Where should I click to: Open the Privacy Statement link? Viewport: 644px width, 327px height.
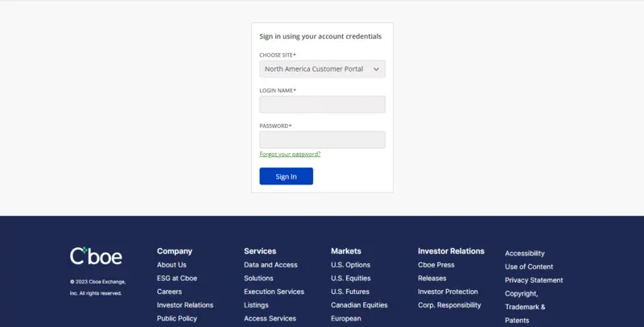(x=534, y=280)
